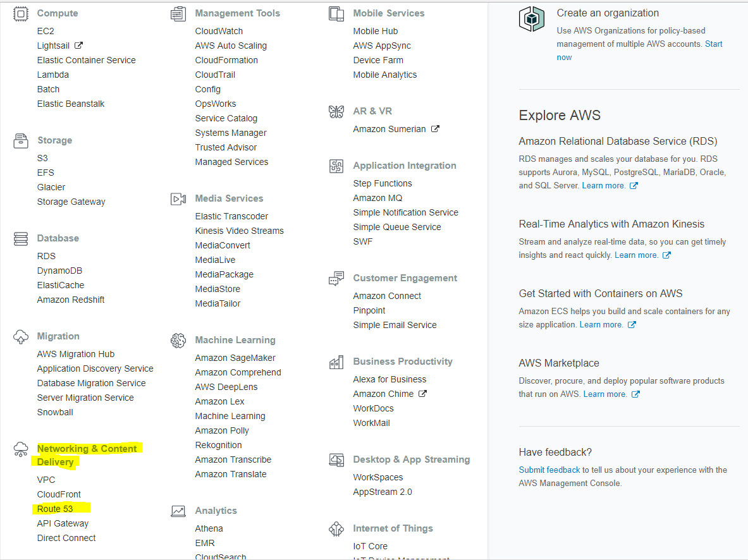Screen dimensions: 748x560
Task: Click external link icon after RDS Learn more
Action: (634, 186)
